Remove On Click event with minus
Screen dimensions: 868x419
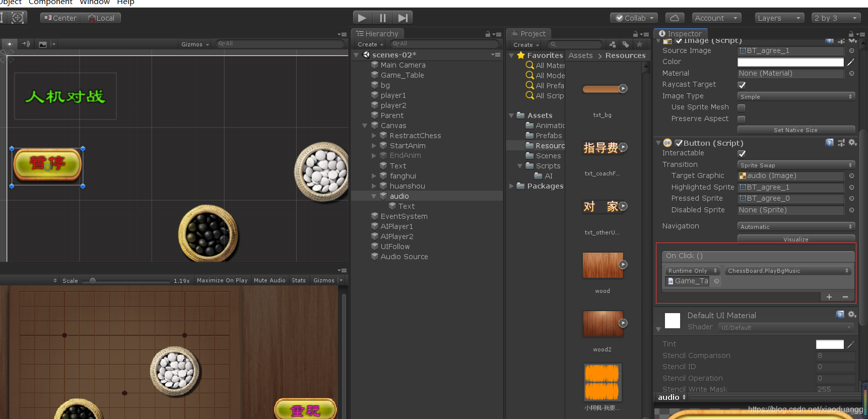[845, 297]
